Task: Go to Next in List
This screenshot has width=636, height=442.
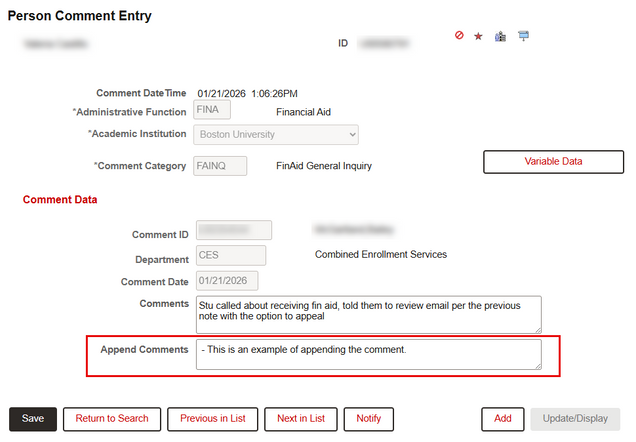Action: tap(301, 419)
